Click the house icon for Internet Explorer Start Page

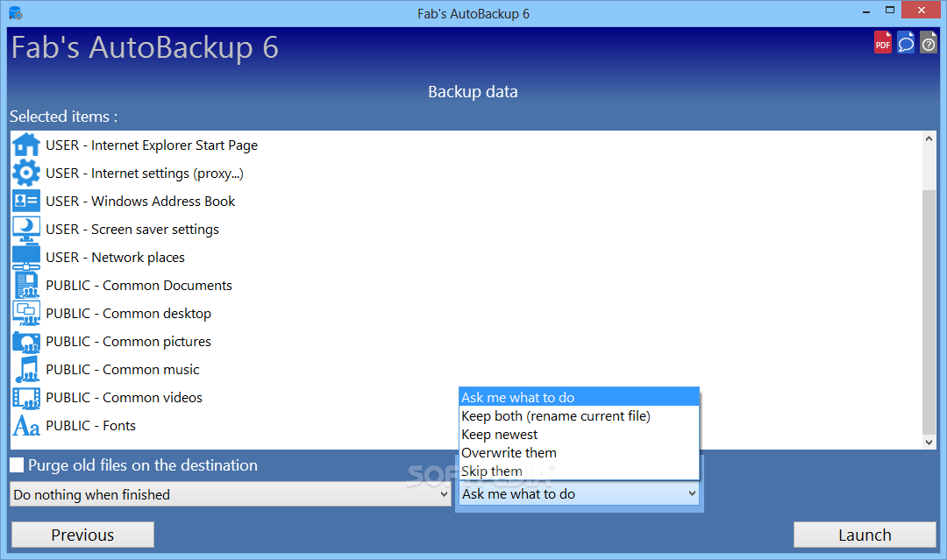pos(26,145)
